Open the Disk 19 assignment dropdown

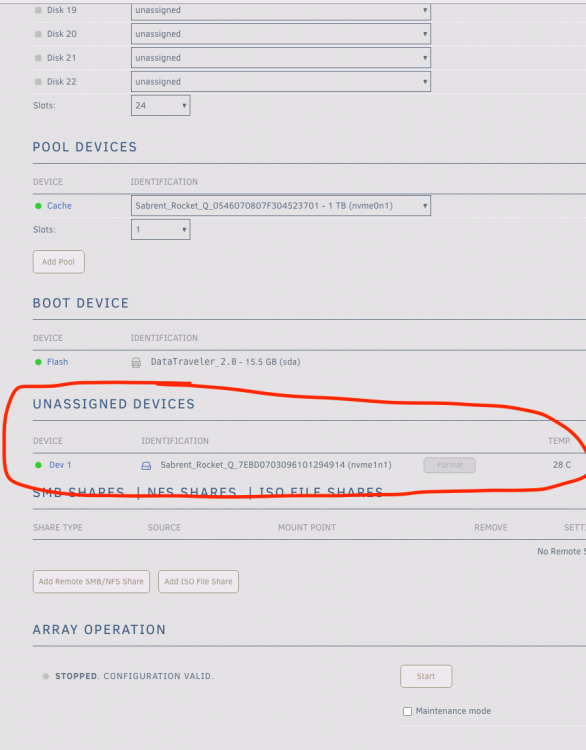pos(281,11)
